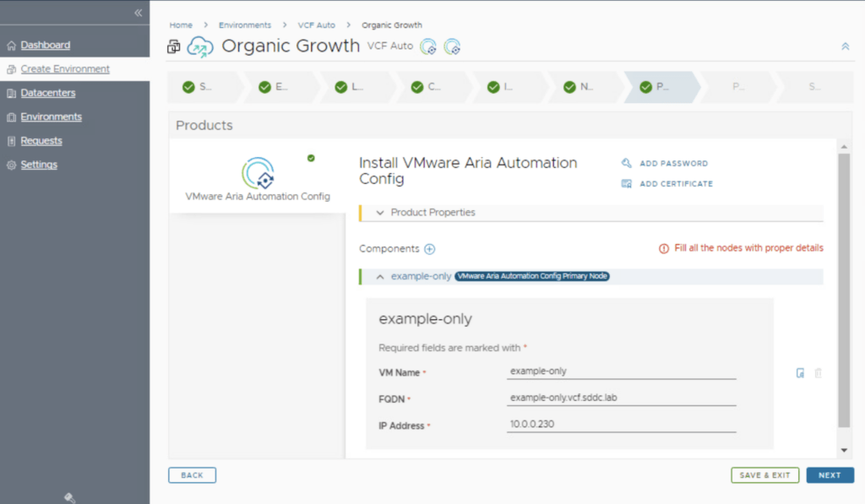
Task: Go to Requests in the sidebar
Action: coord(41,141)
